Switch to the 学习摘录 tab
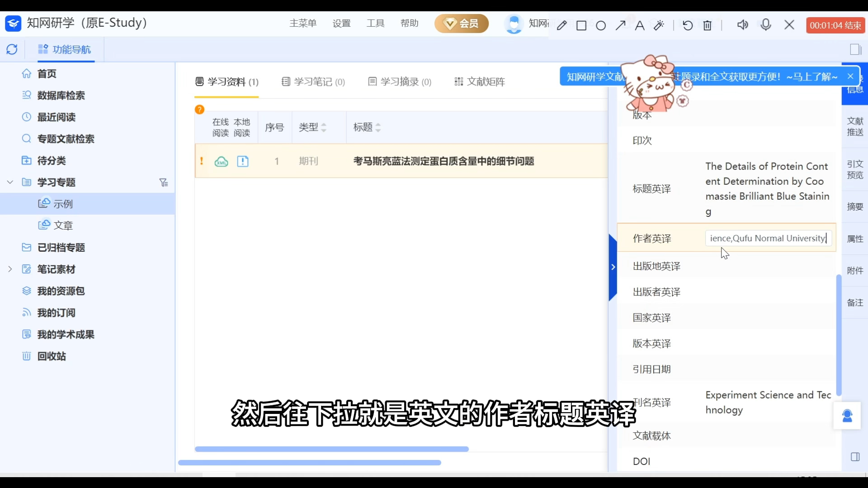 coord(400,82)
